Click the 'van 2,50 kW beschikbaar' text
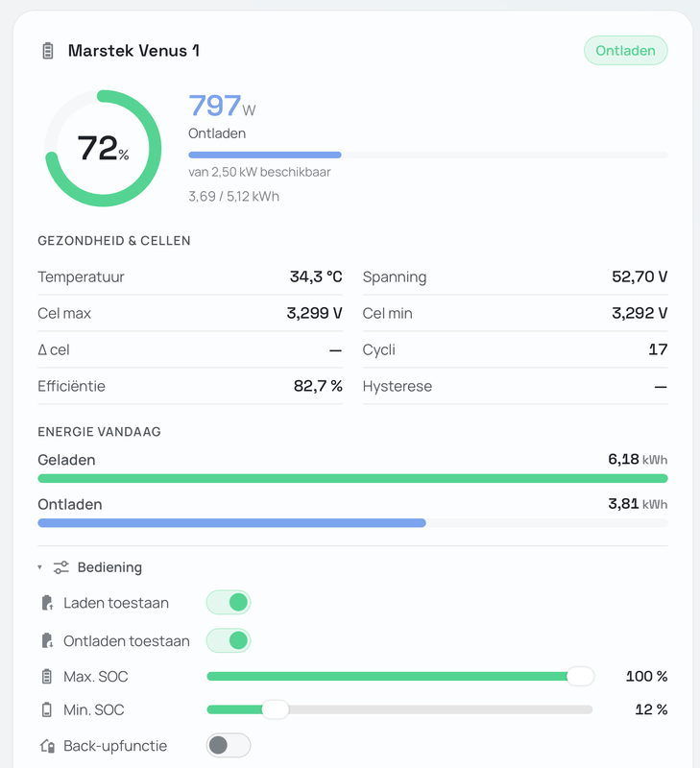This screenshot has width=700, height=768. (259, 172)
